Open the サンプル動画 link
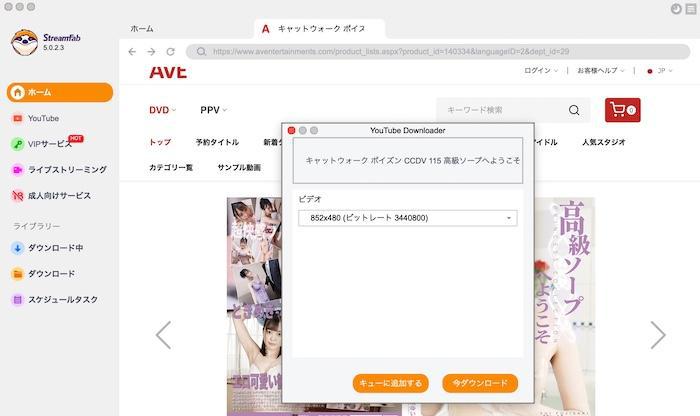This screenshot has width=700, height=416. coord(239,167)
